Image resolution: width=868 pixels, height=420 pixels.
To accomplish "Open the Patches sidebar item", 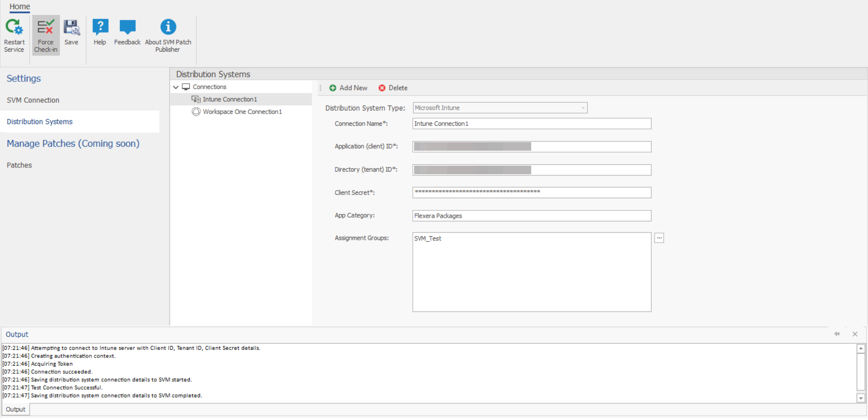I will pos(19,165).
